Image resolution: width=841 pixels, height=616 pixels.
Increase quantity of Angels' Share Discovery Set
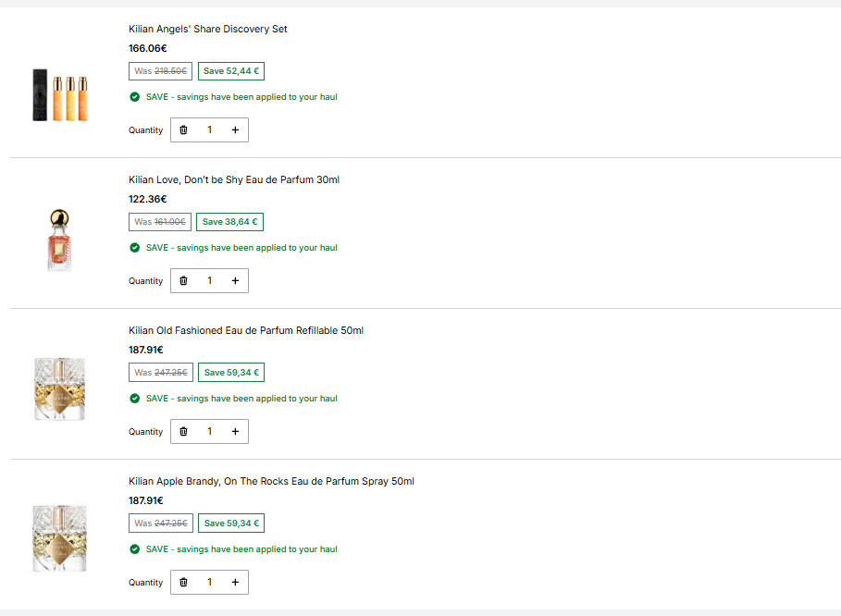[235, 129]
